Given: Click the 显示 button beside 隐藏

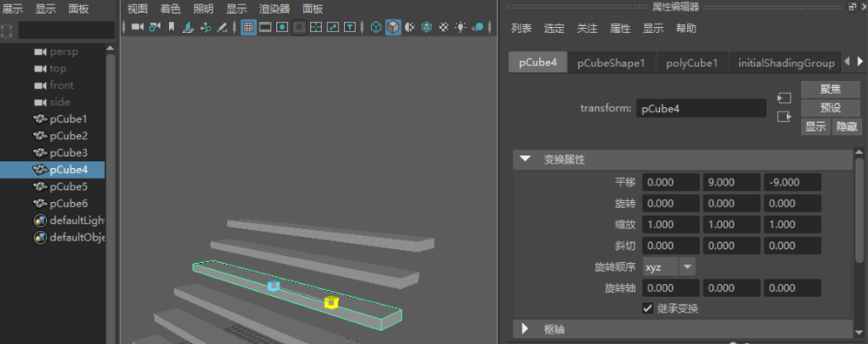Looking at the screenshot, I should pos(816,126).
